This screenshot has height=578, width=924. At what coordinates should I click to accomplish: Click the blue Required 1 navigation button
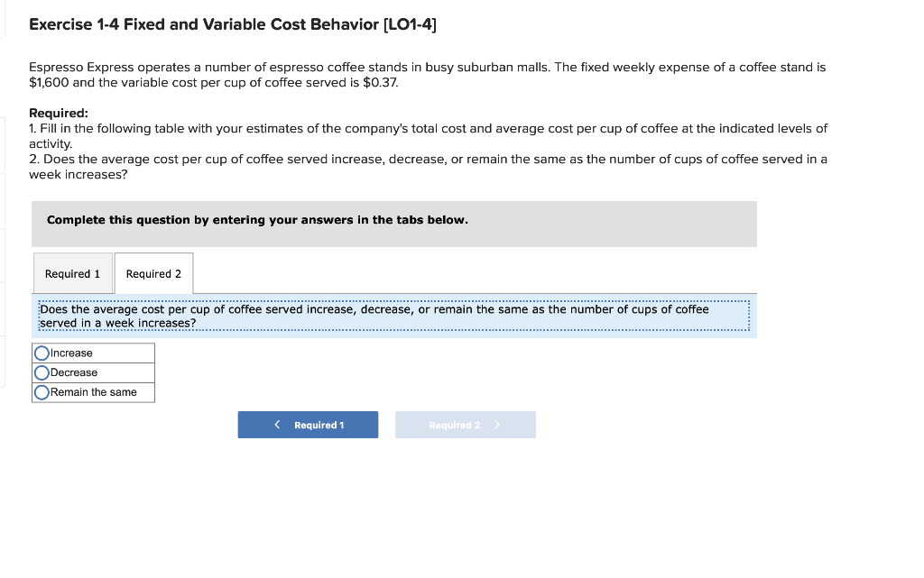click(x=308, y=424)
